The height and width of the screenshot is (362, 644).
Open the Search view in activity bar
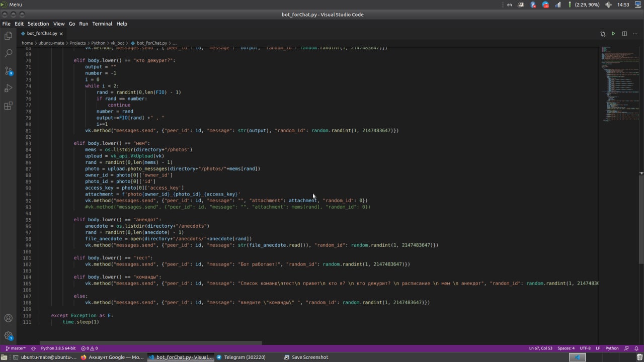point(8,53)
